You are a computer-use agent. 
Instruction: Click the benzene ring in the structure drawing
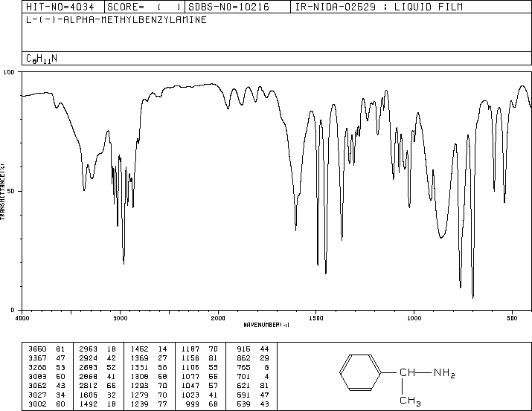tap(360, 372)
